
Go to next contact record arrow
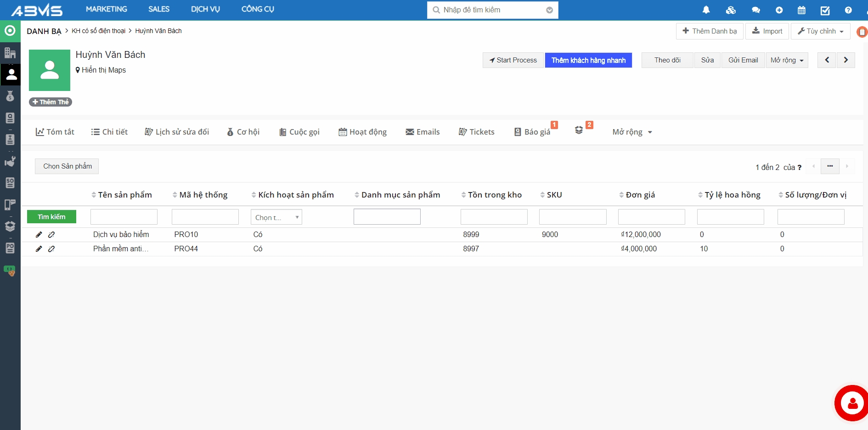[x=845, y=60]
